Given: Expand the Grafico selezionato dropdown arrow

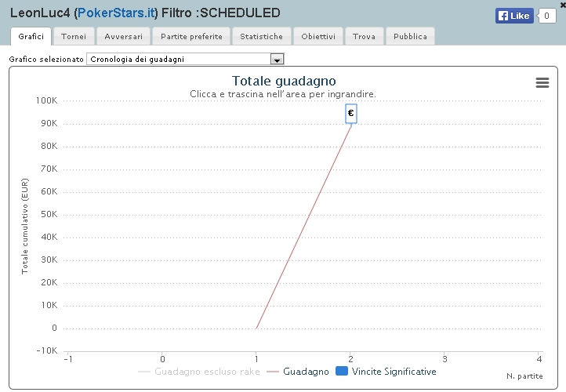Looking at the screenshot, I should point(277,60).
